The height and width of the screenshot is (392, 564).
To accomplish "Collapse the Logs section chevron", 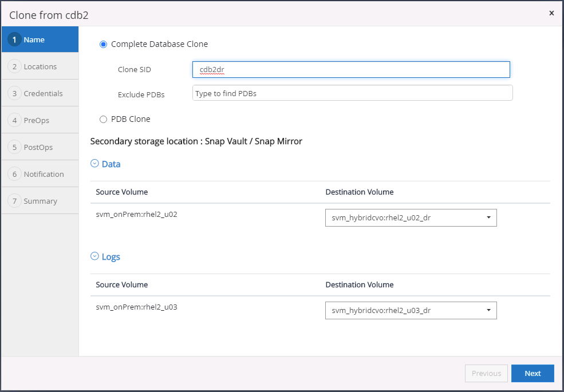I will [x=94, y=256].
